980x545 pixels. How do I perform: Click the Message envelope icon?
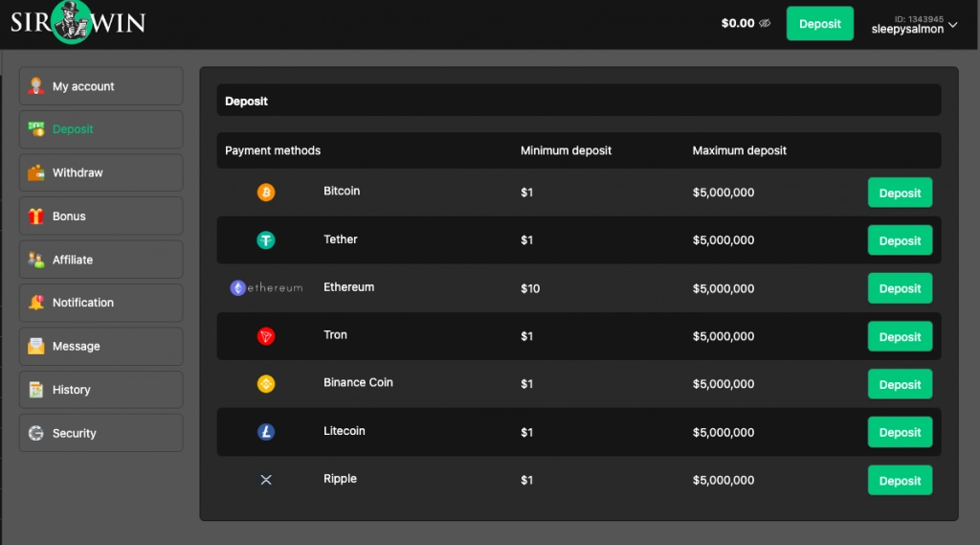tap(36, 347)
